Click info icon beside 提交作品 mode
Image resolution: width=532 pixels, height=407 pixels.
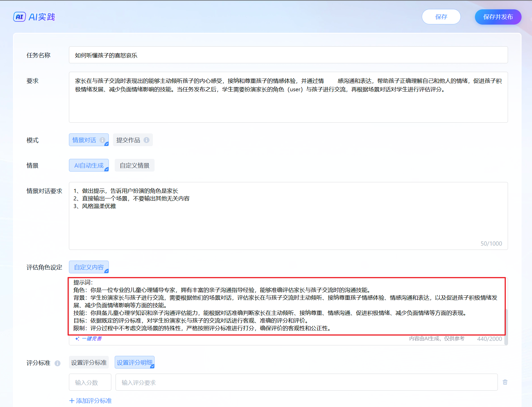(146, 140)
